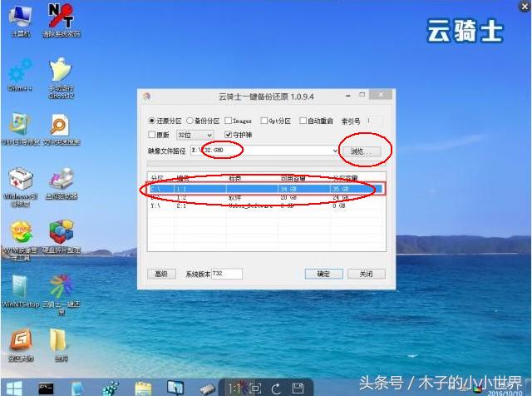Open the Windows Start button

click(x=14, y=389)
